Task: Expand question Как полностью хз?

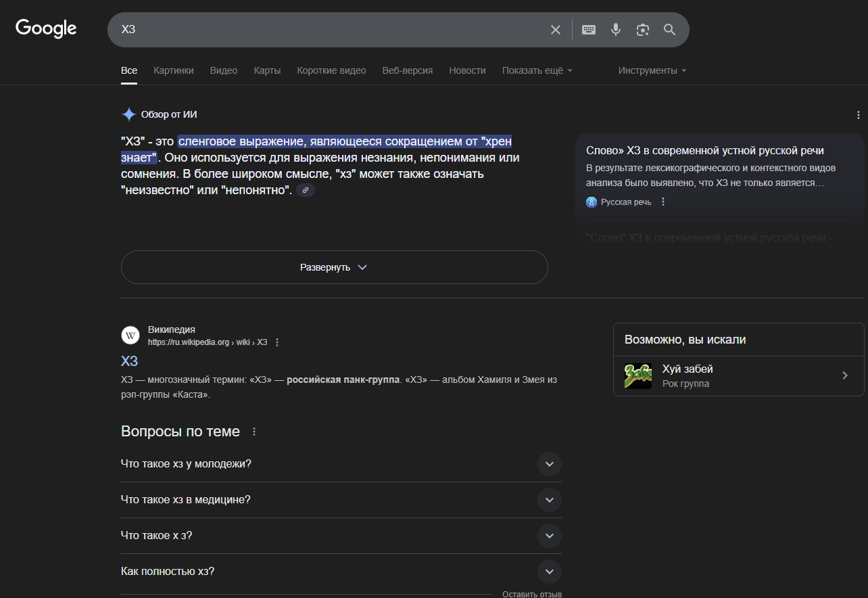Action: pos(341,572)
